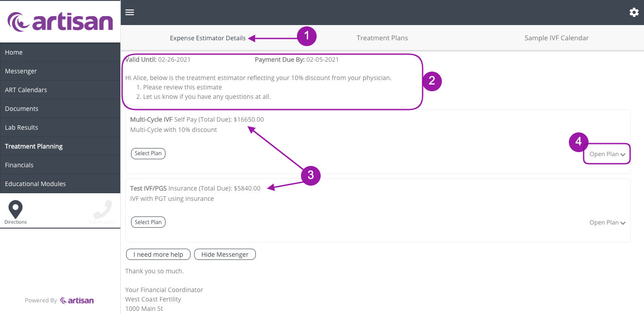Open the hamburger menu icon
This screenshot has height=314, width=644.
tap(130, 13)
